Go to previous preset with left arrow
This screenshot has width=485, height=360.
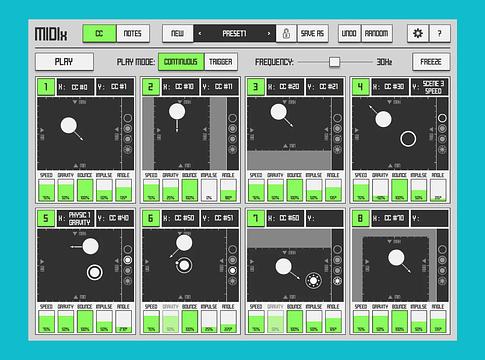click(x=200, y=34)
